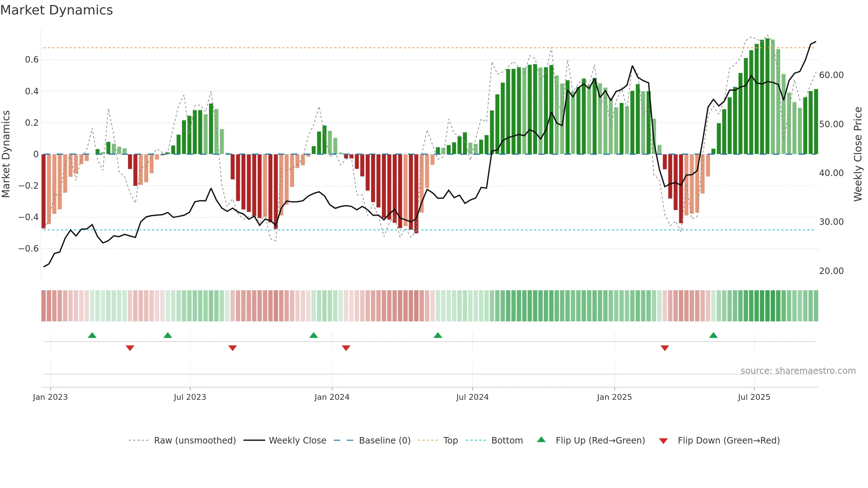Click the 40.00 price axis label
The height and width of the screenshot is (488, 868).
pos(831,173)
